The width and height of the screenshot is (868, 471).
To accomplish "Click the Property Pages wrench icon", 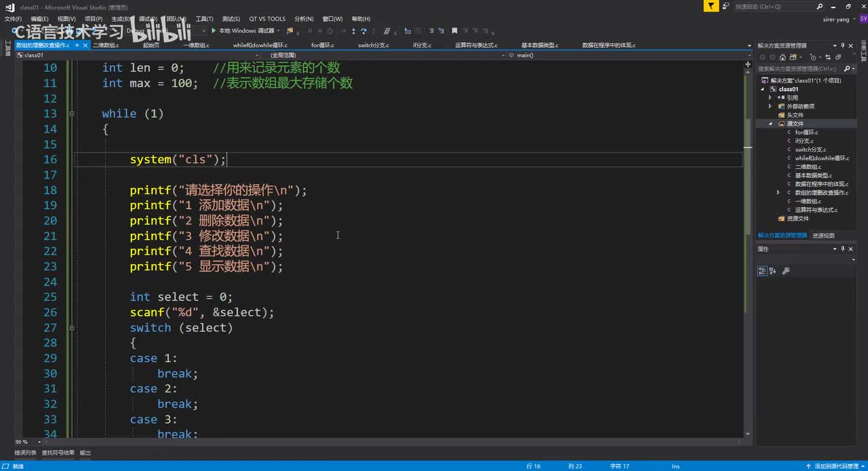I will [x=786, y=271].
